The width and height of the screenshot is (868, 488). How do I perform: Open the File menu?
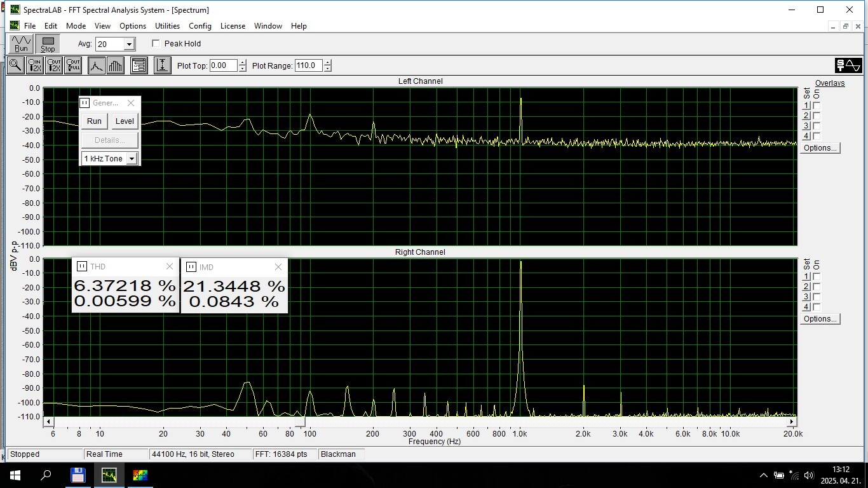tap(30, 26)
